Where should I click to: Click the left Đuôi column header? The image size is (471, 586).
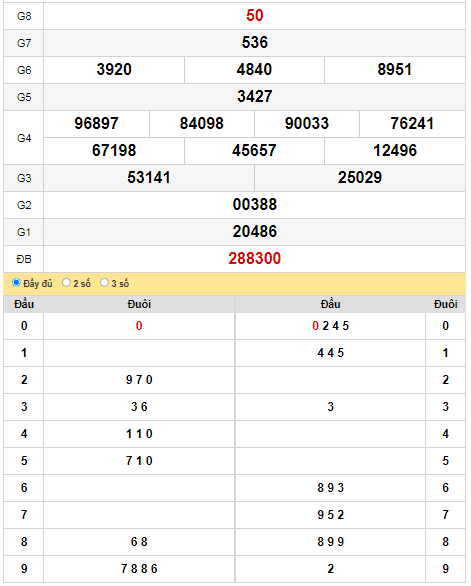139,304
